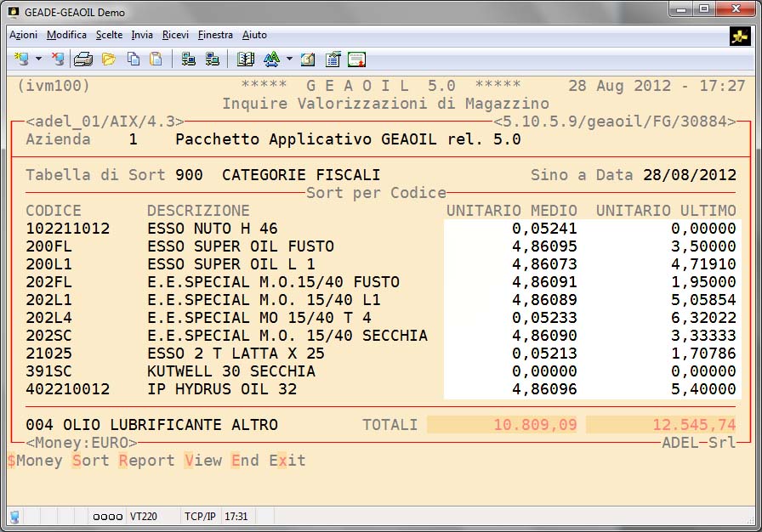Image resolution: width=762 pixels, height=532 pixels.
Task: Click the VT220 status bar indicator
Action: point(143,516)
